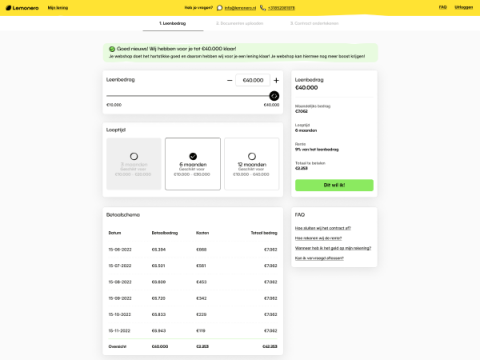Decrease loan amount with minus icon
Screen dimensions: 480x360
coord(229,80)
